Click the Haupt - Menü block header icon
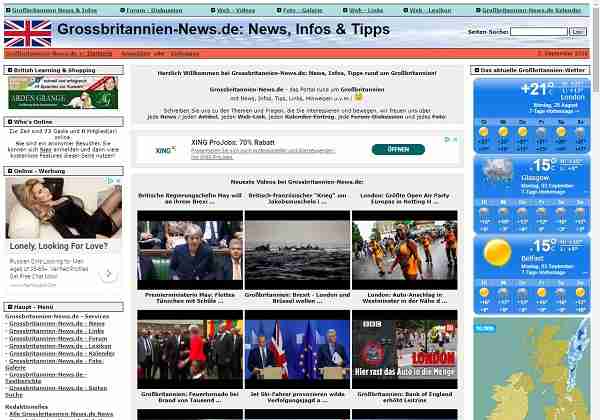Image resolution: width=600 pixels, height=420 pixels. (x=10, y=307)
